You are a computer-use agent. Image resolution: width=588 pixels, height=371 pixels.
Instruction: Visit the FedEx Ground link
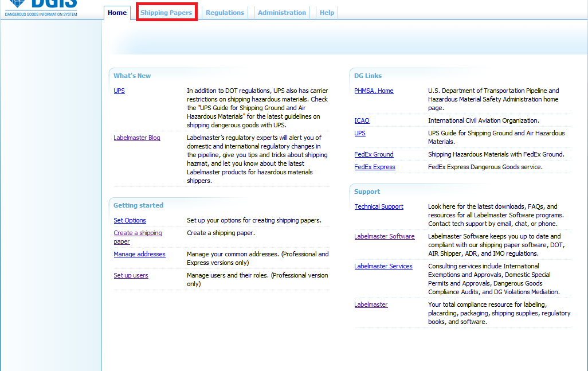pos(374,154)
